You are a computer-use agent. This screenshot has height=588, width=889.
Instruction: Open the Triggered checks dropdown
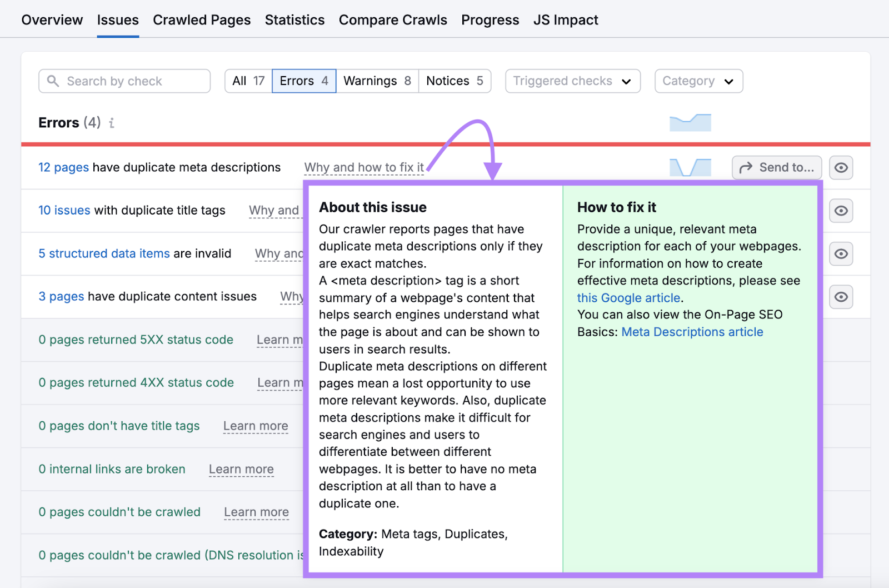[572, 81]
